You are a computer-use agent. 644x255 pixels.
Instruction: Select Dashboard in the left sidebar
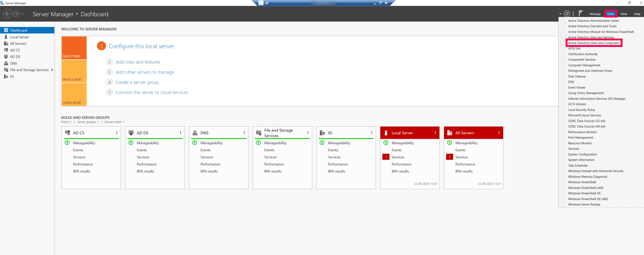tap(19, 30)
